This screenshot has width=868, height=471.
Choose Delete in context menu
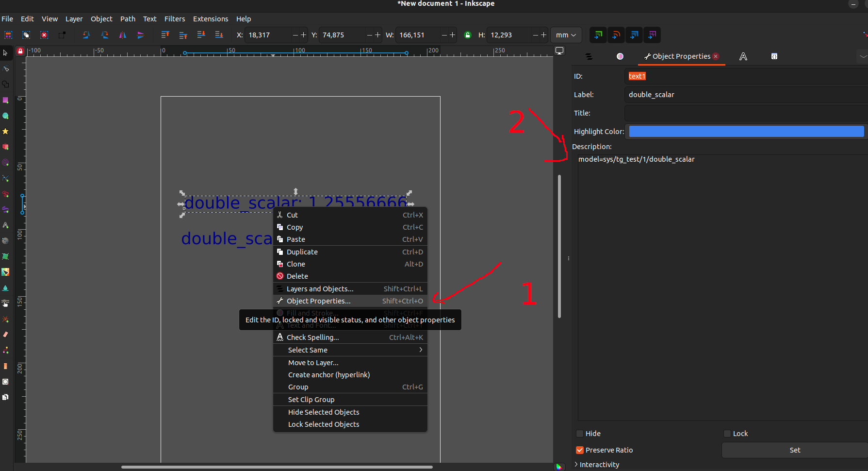click(x=350, y=276)
